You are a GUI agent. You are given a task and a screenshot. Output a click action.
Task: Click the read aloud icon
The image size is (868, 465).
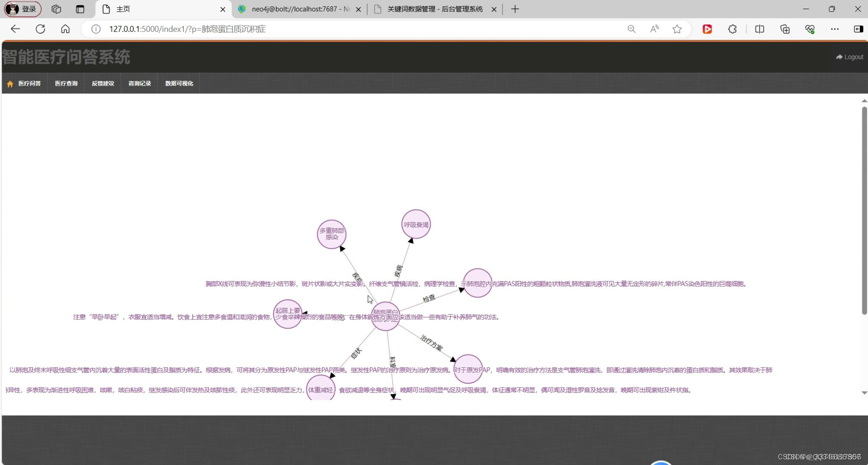point(654,29)
